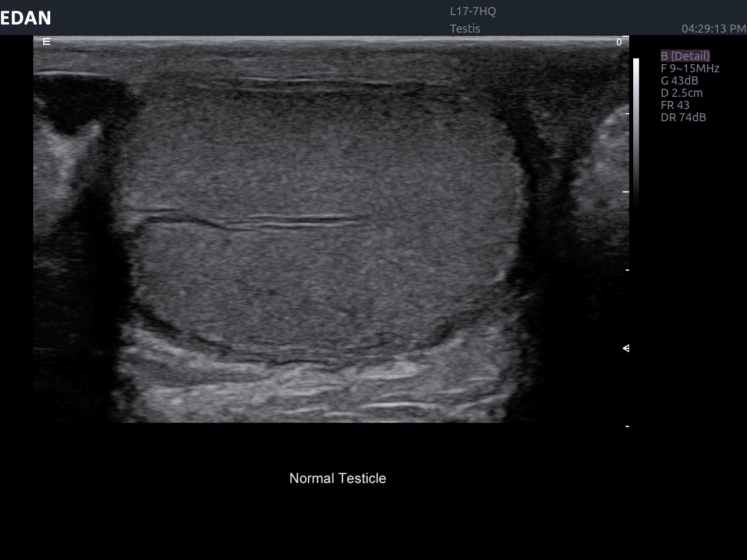This screenshot has height=560, width=747.
Task: Click the E probe orientation marker
Action: click(47, 41)
